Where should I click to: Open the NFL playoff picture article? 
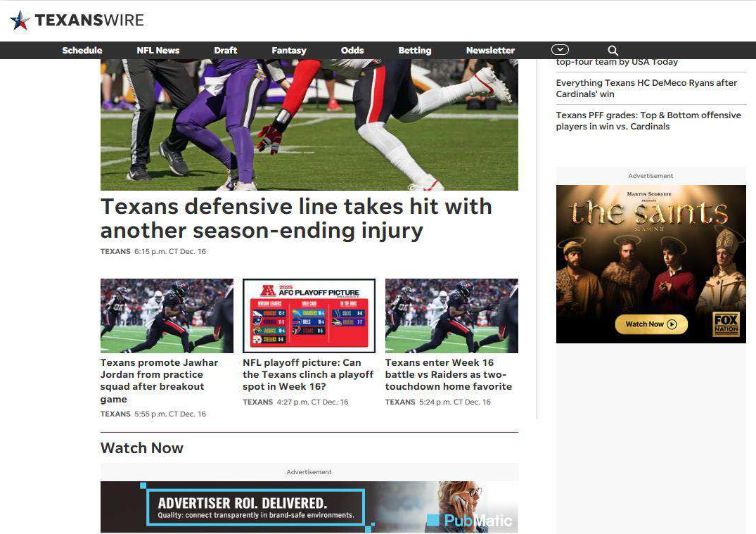tap(308, 374)
